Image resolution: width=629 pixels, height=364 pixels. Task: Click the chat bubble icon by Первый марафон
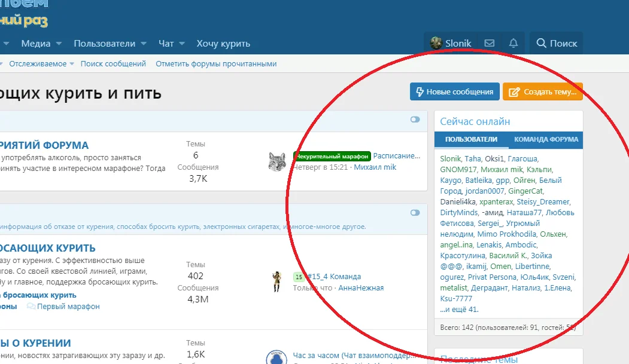pyautogui.click(x=31, y=307)
